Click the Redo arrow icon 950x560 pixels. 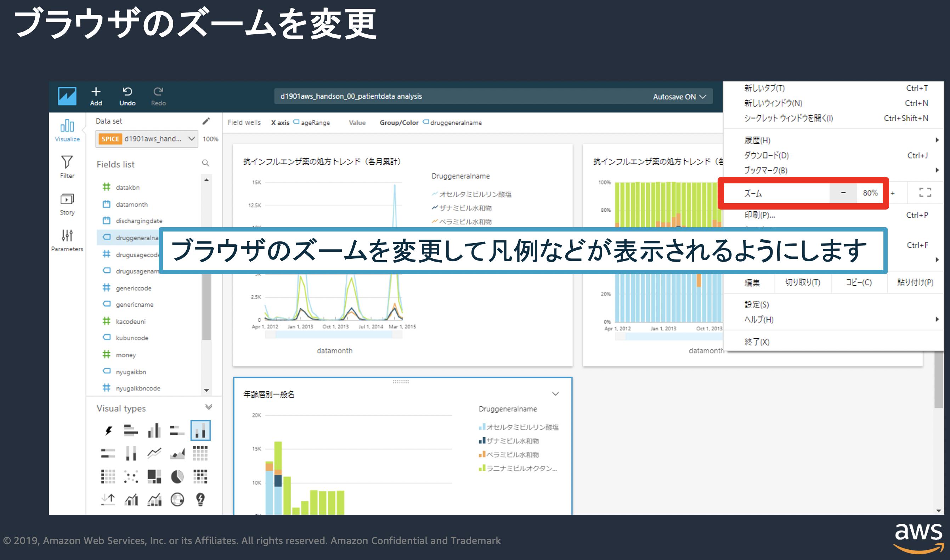coord(158,92)
